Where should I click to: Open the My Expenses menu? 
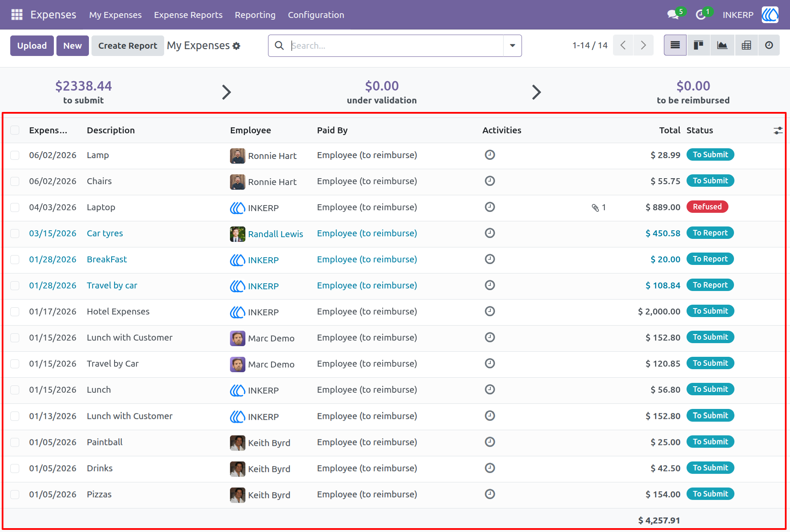[115, 15]
